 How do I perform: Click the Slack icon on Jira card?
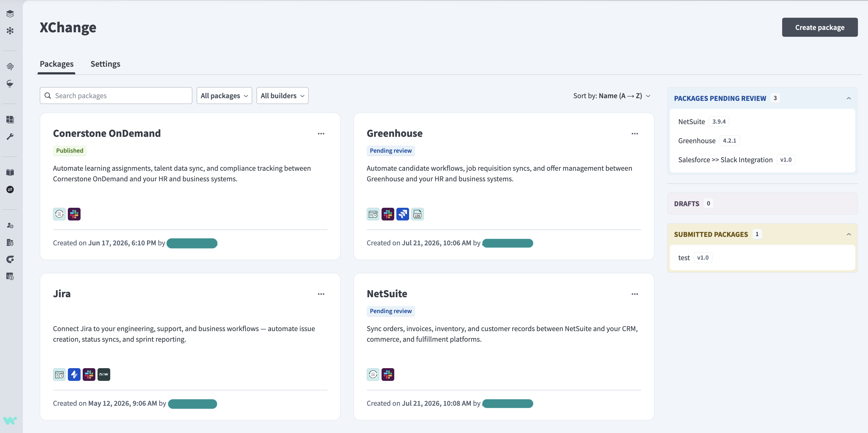[x=89, y=375]
